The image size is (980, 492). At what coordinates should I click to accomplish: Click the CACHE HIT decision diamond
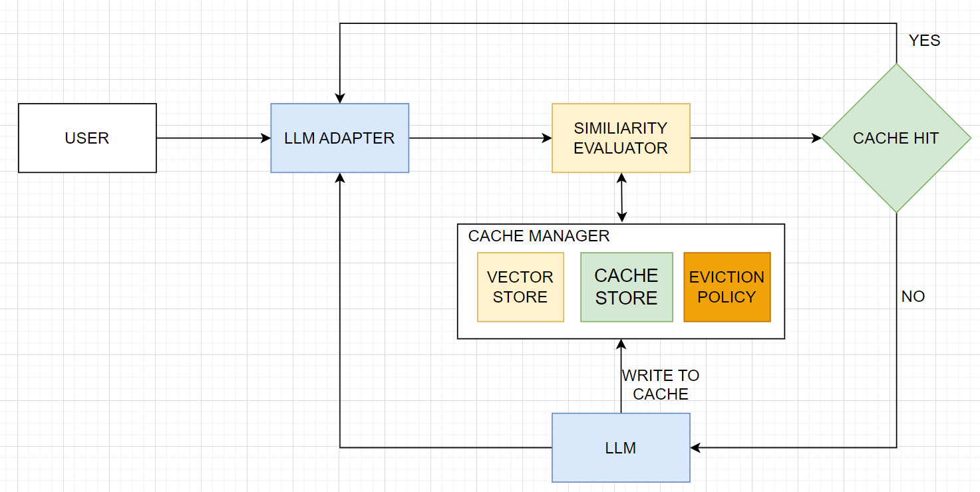click(896, 138)
